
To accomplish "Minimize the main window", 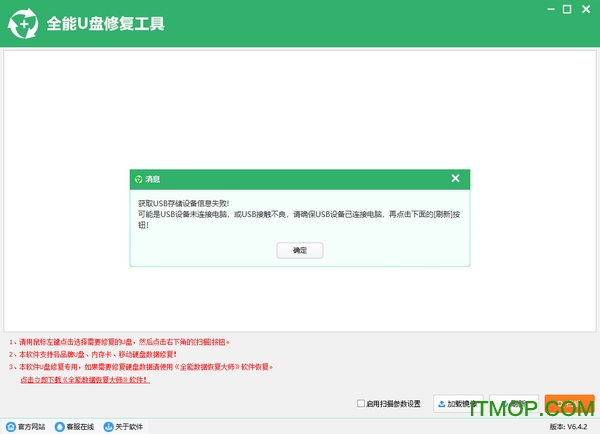I will (551, 9).
